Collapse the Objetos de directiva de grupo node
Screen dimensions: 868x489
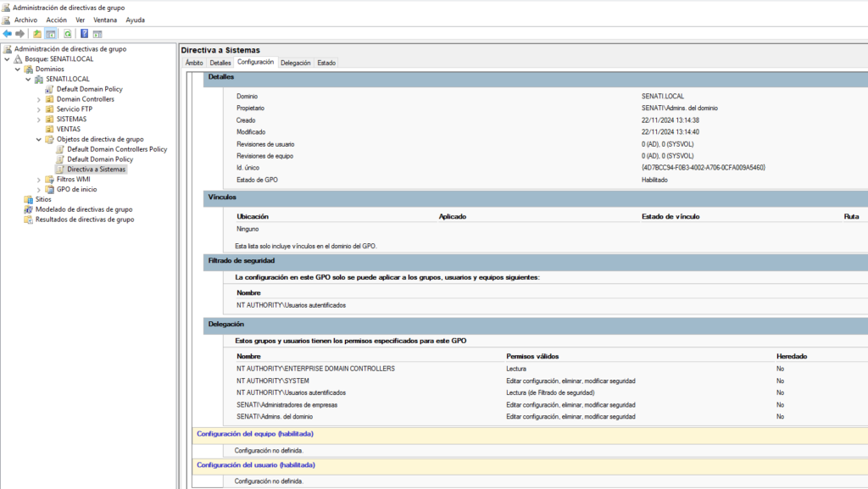click(x=39, y=139)
